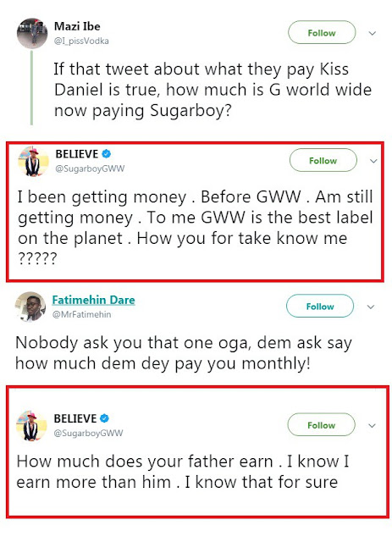This screenshot has height=542, width=392.
Task: Open Mazi Ibe's profile avatar
Action: tap(32, 33)
